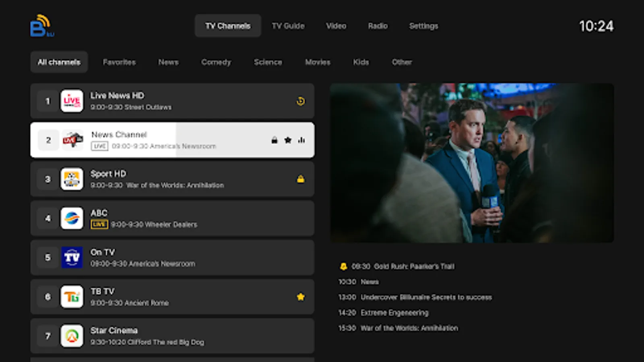This screenshot has width=644, height=362.
Task: Toggle the lock on News Channel
Action: click(x=275, y=140)
